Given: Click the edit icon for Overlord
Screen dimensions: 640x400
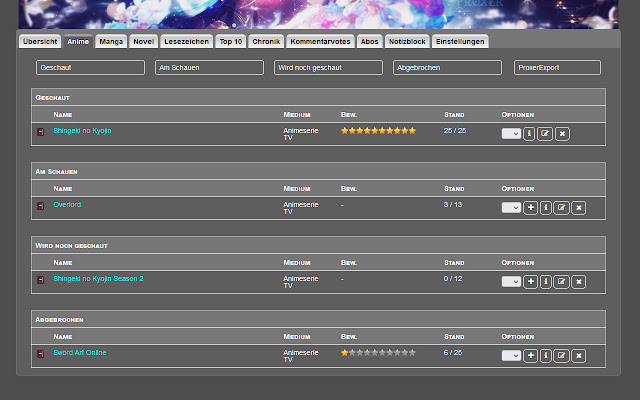Looking at the screenshot, I should tap(562, 208).
